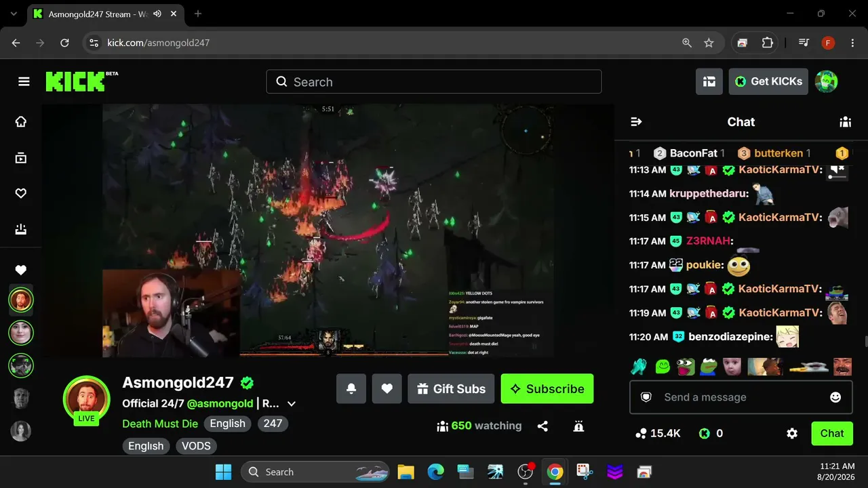Send message with green Chat button
The height and width of the screenshot is (488, 868).
(x=832, y=434)
